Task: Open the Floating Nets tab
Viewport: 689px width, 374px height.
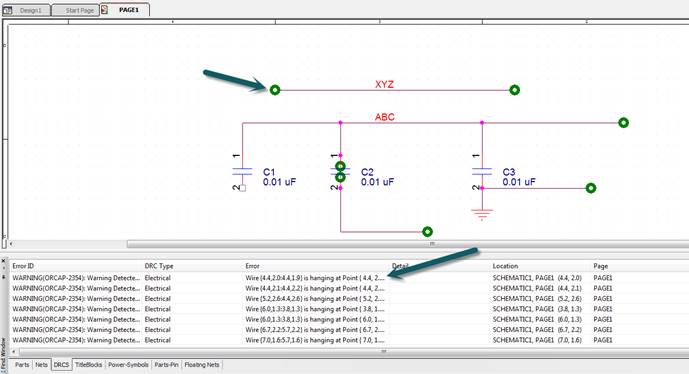Action: coord(202,365)
